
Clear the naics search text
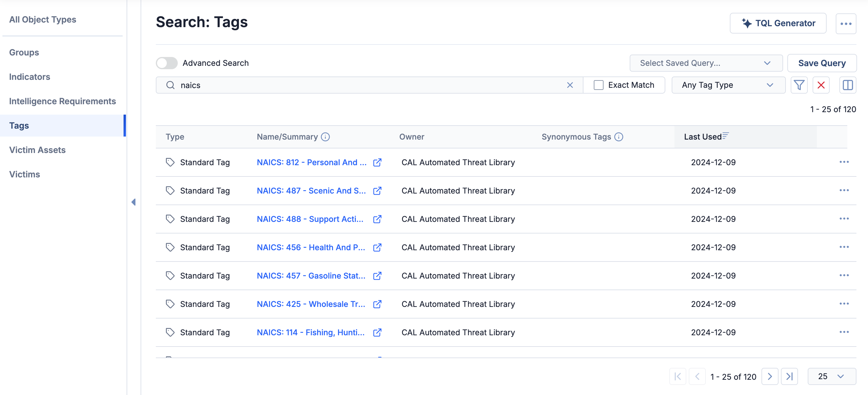(x=570, y=85)
